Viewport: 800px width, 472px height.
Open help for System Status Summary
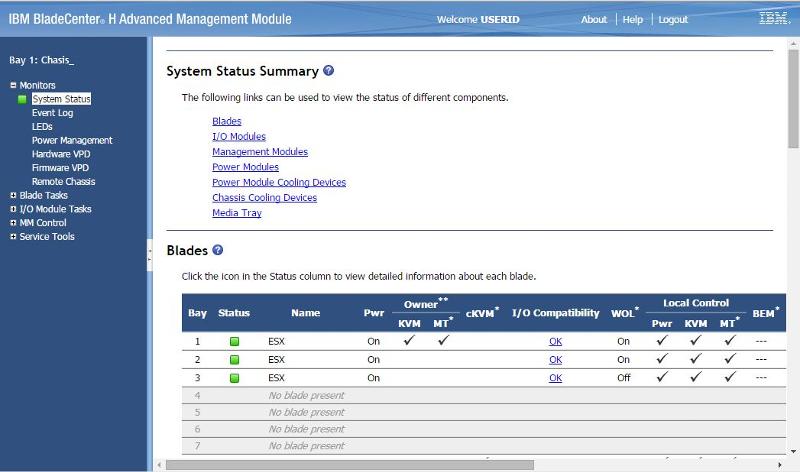329,70
